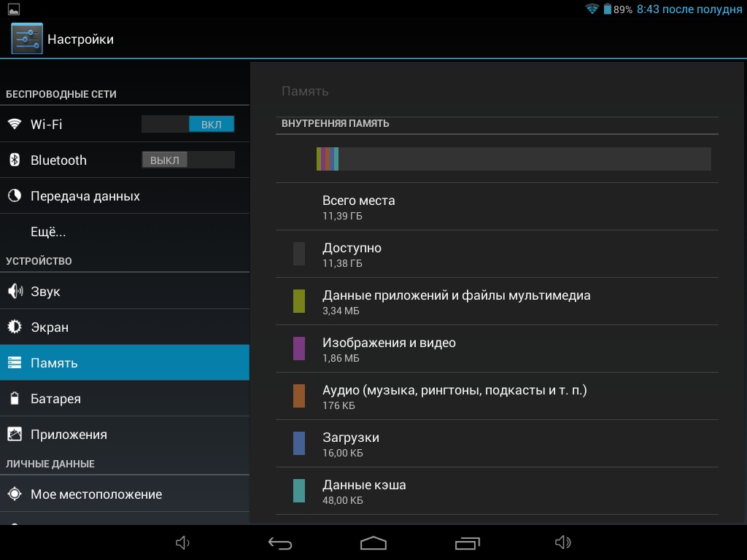Image resolution: width=747 pixels, height=560 pixels.
Task: Tap the olive swatch for app data
Action: [299, 301]
